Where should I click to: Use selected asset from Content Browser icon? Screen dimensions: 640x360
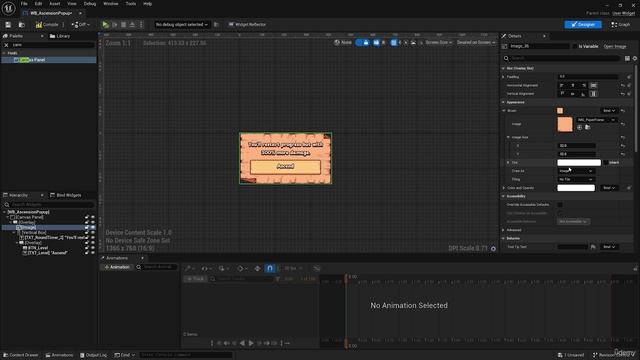click(x=580, y=128)
